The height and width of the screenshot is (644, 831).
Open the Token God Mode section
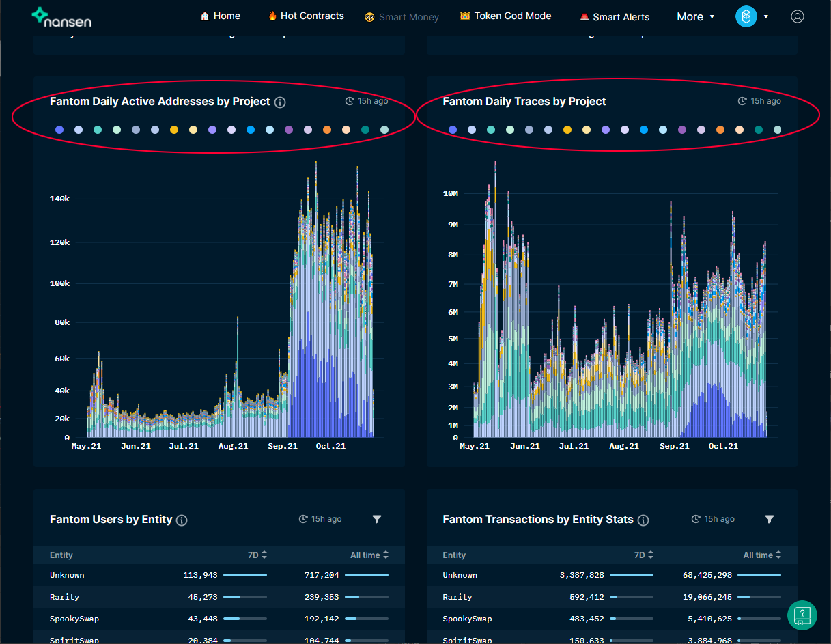(505, 15)
